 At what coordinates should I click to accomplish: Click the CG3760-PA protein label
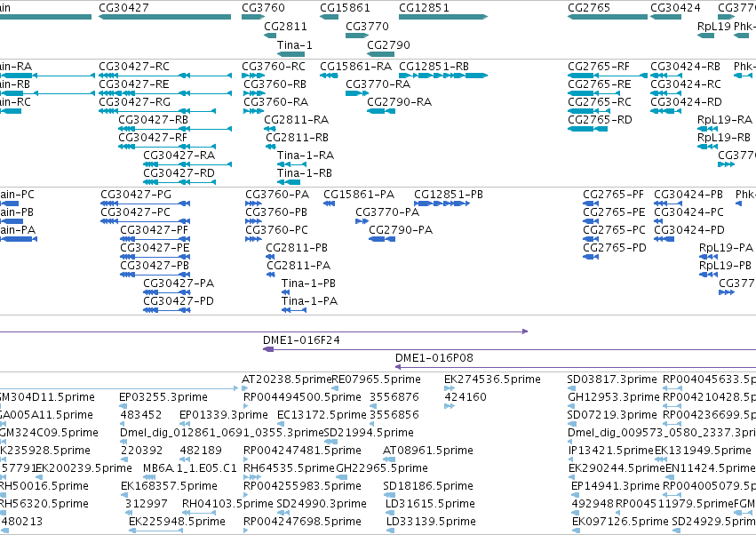[x=277, y=195]
